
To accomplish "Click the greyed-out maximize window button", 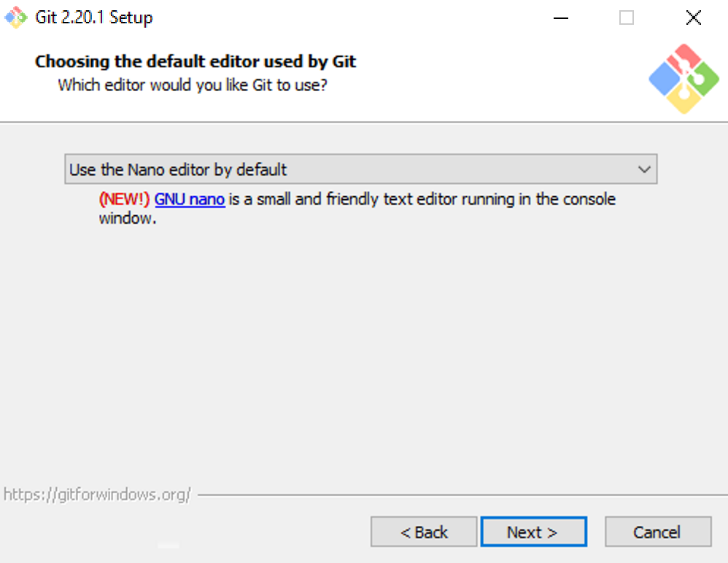I will (627, 18).
